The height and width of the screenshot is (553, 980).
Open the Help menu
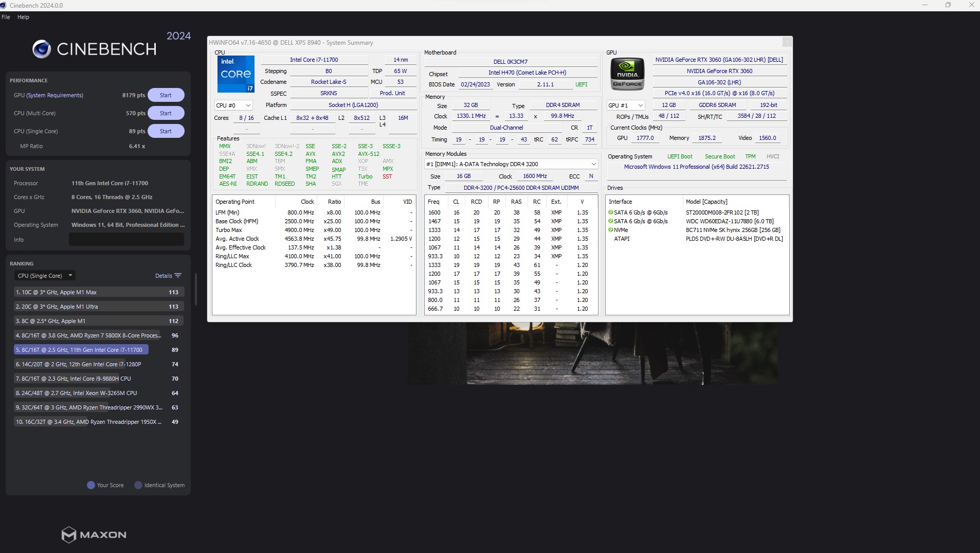(23, 17)
